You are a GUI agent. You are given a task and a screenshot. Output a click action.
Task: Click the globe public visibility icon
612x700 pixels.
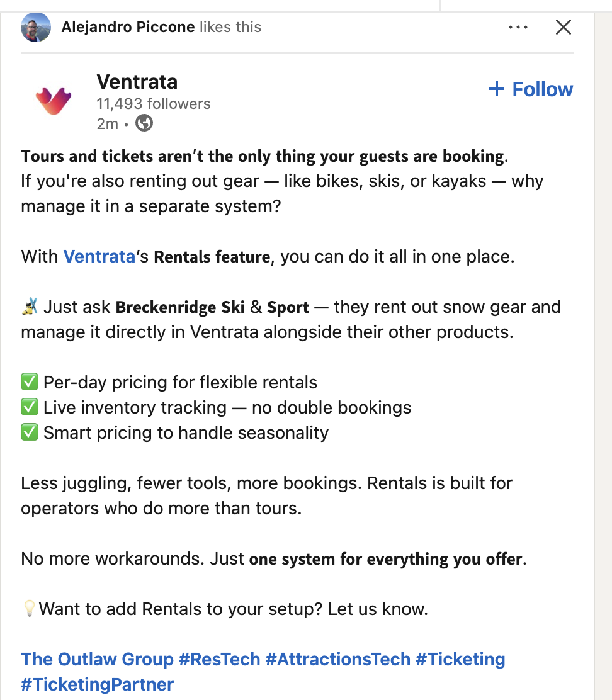click(x=144, y=123)
